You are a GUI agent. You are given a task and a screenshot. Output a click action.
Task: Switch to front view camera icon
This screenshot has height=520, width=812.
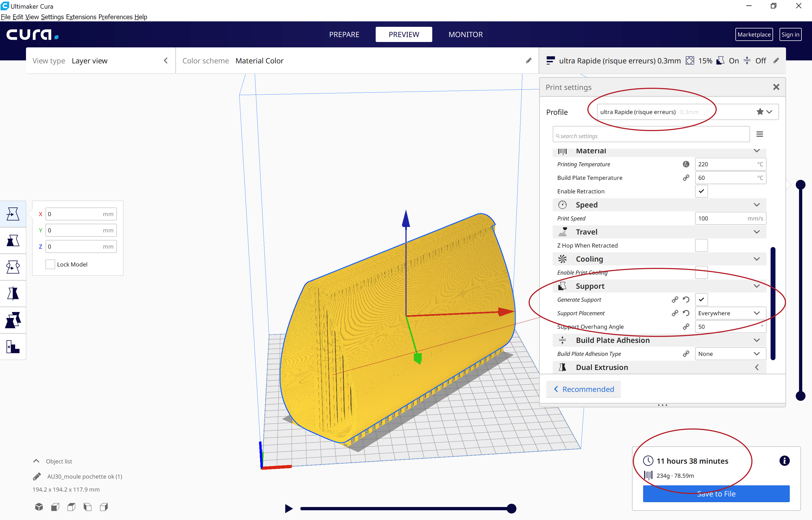(x=55, y=507)
